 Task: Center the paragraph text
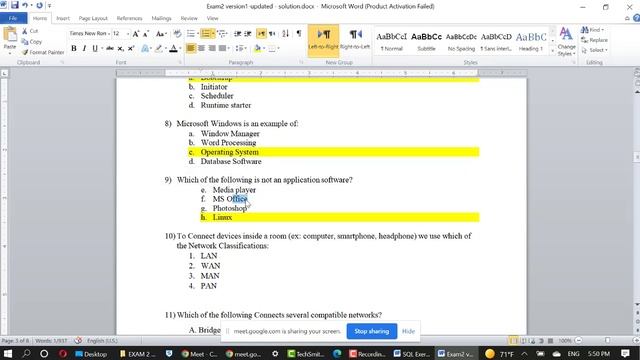pyautogui.click(x=201, y=48)
